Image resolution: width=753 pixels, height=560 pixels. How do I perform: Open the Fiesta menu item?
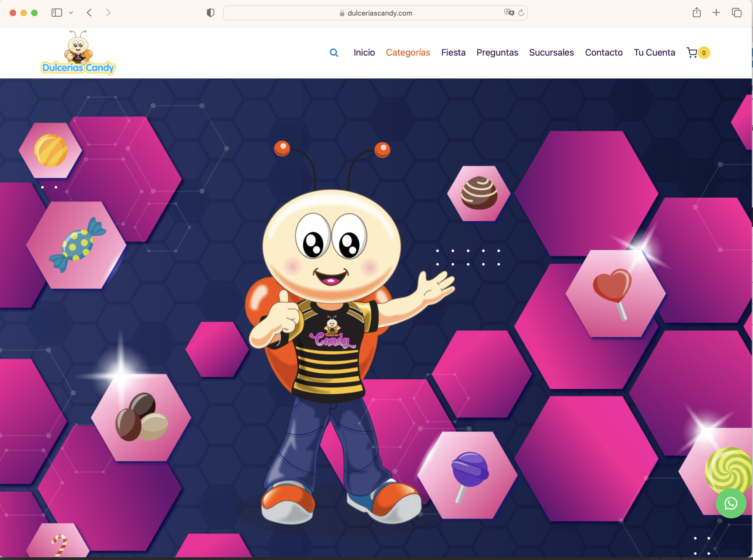tap(453, 53)
